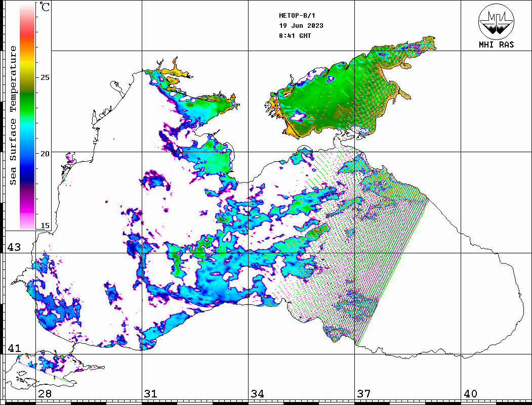Click the latitude label 43
The image size is (532, 405).
coord(13,247)
